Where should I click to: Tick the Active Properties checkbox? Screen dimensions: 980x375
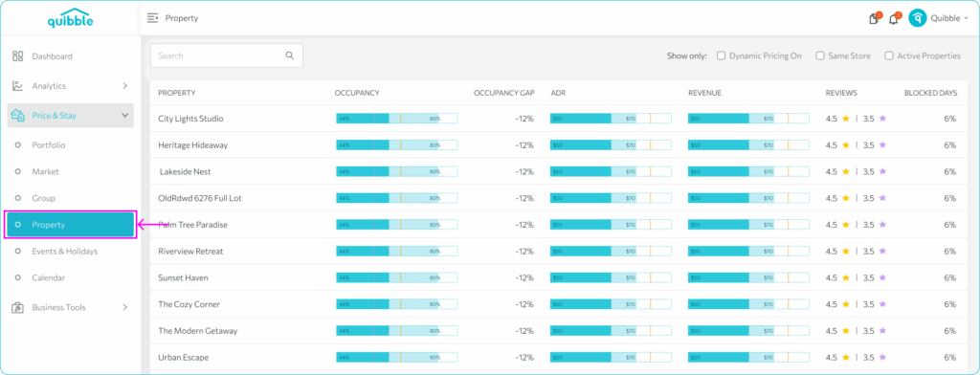pos(889,55)
